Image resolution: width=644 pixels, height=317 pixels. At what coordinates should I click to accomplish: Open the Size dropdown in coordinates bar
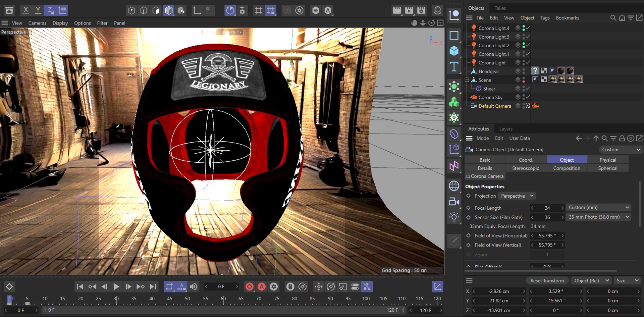[x=627, y=280]
